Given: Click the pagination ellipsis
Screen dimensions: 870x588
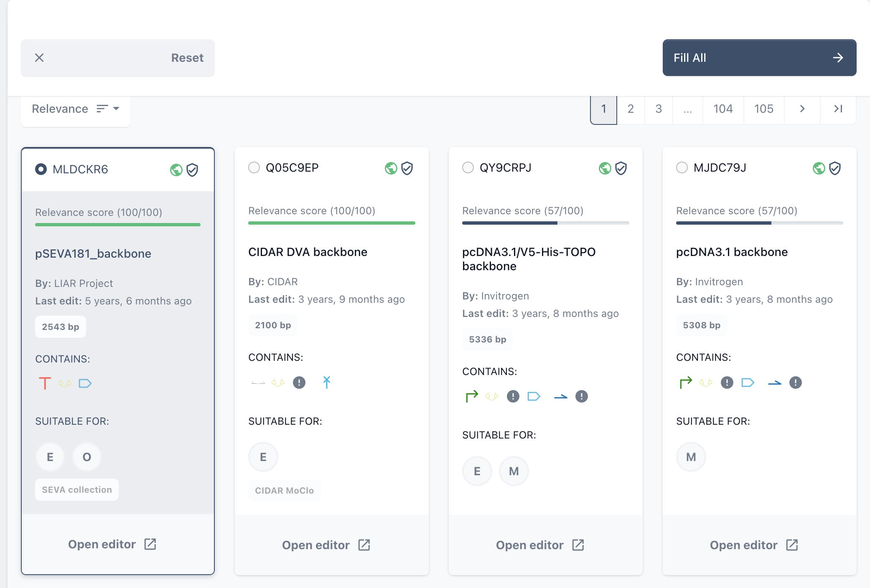Looking at the screenshot, I should 688,110.
